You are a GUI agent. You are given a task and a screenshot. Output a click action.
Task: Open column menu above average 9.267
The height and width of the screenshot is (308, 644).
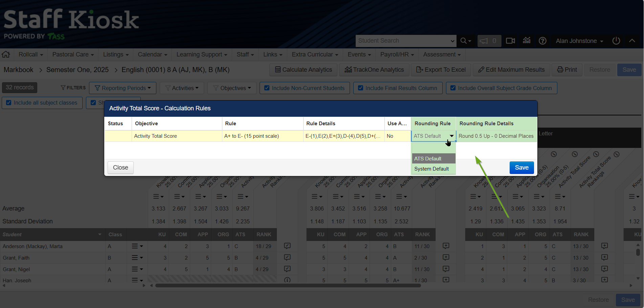click(243, 196)
